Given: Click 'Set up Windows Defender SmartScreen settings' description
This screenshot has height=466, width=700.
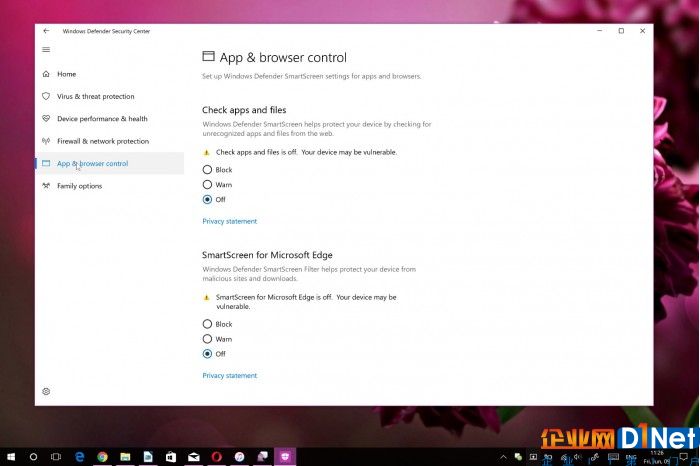Looking at the screenshot, I should click(x=312, y=76).
